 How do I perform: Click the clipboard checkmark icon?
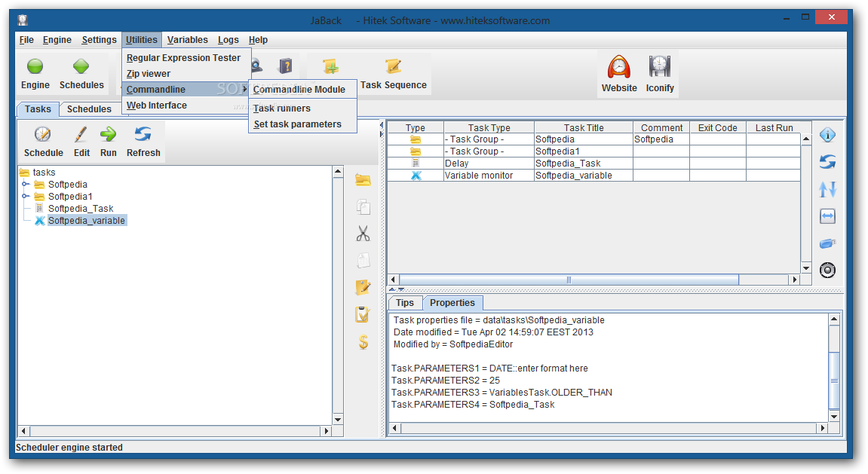tap(363, 314)
